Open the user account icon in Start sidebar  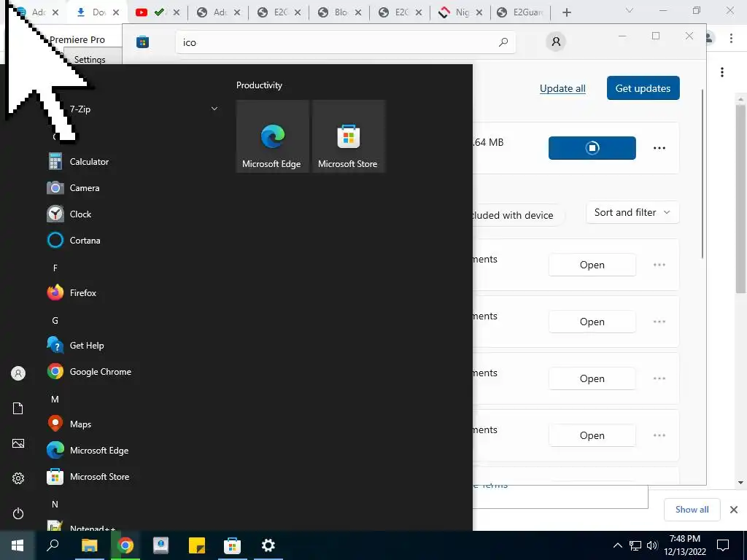coord(18,373)
